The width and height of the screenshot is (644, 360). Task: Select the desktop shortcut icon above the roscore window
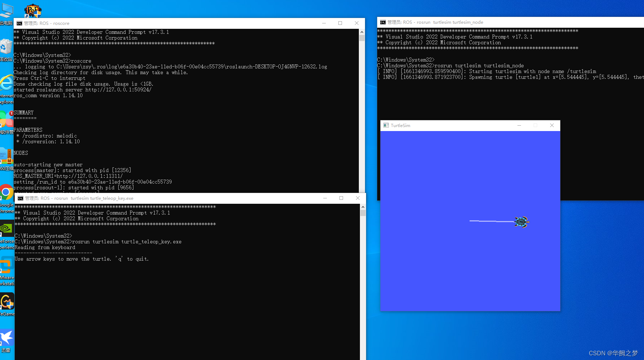tap(33, 11)
